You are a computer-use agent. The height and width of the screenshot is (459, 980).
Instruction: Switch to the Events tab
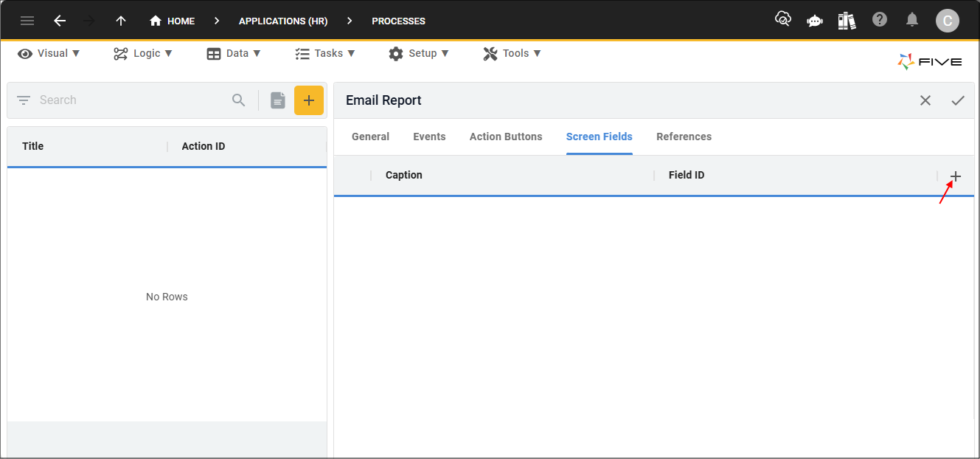tap(429, 137)
